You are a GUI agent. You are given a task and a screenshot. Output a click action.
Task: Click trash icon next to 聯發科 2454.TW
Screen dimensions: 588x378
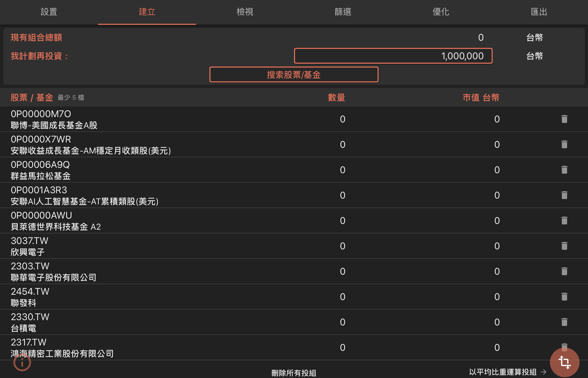[564, 297]
